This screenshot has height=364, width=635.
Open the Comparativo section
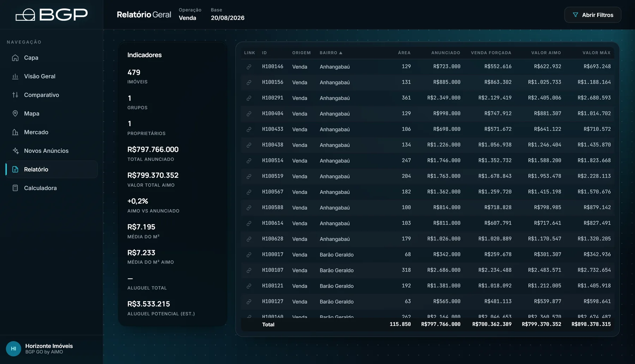click(52, 95)
